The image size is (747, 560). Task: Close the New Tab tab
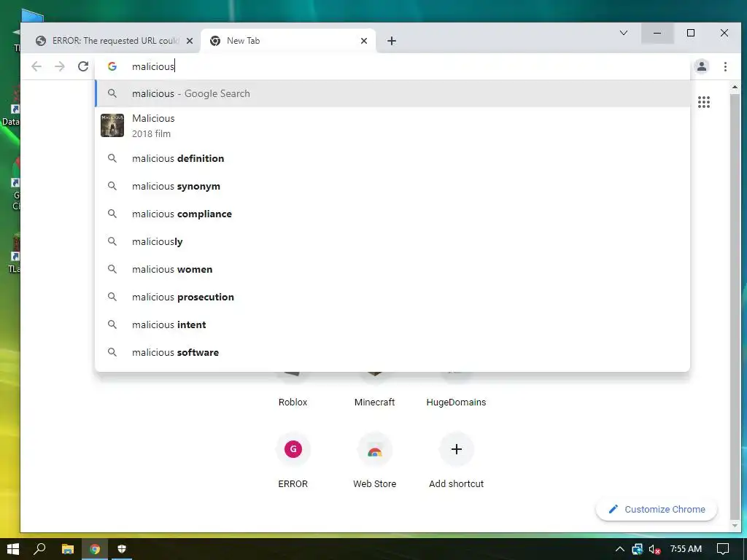pos(364,41)
